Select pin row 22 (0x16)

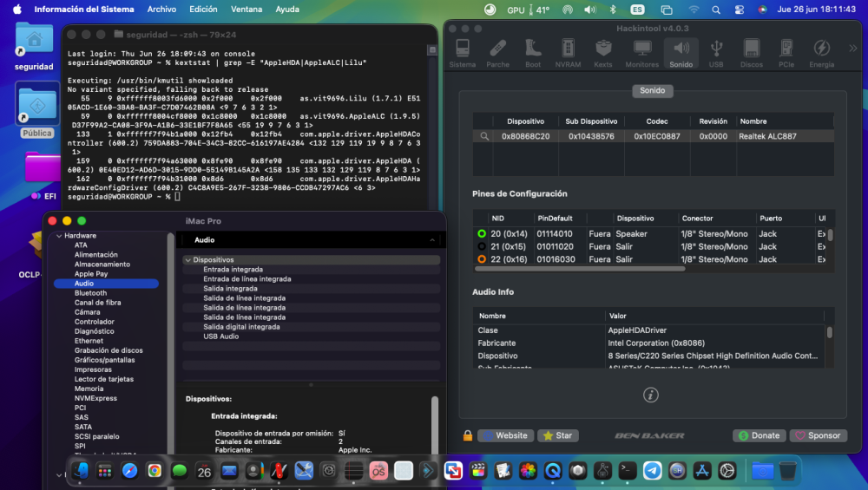click(650, 258)
